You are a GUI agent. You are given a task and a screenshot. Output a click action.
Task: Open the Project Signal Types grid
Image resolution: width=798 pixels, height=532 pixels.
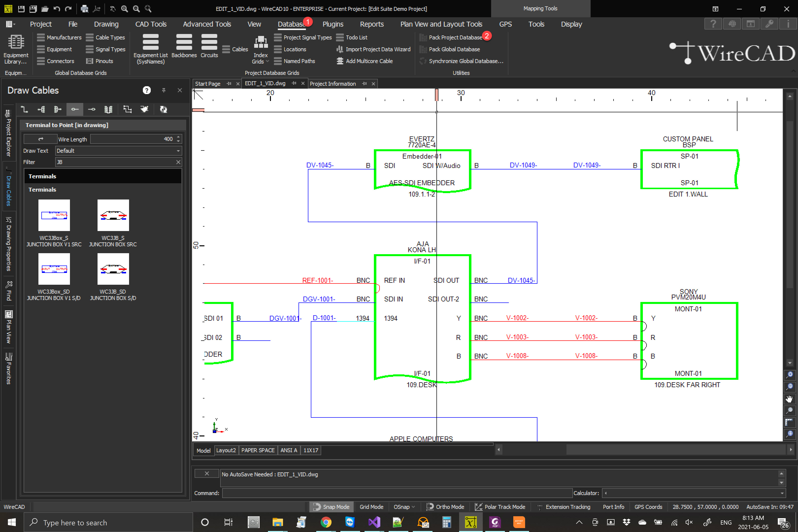(303, 37)
